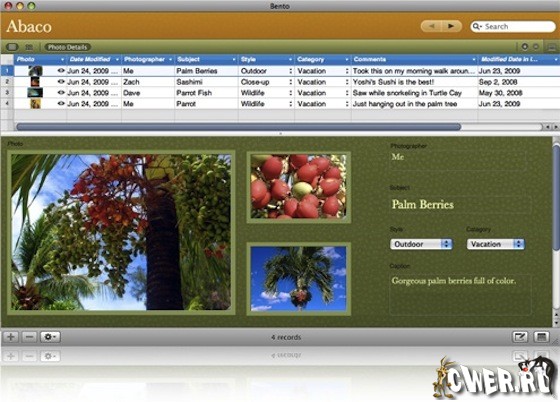Image resolution: width=560 pixels, height=402 pixels.
Task: Open the Outdoor style dropdown
Action: click(421, 244)
